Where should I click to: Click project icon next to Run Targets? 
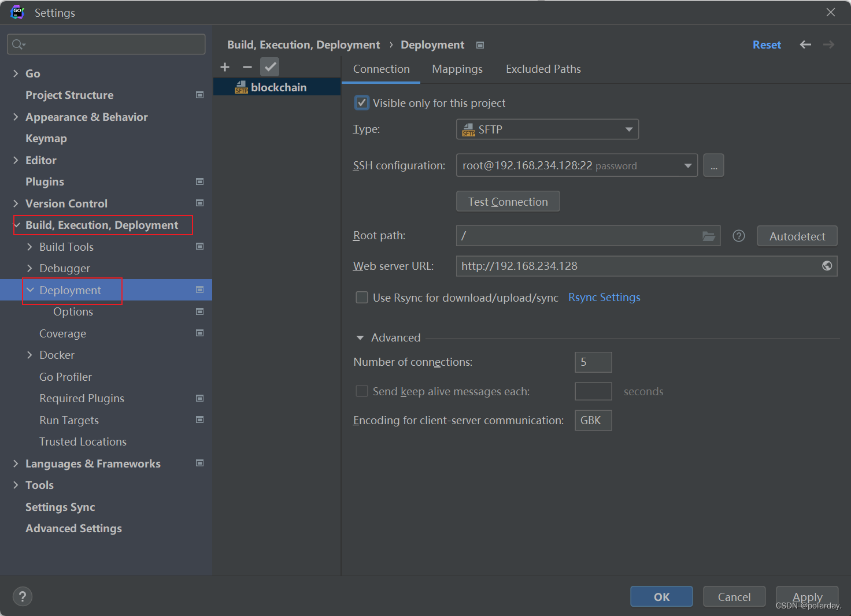[199, 420]
